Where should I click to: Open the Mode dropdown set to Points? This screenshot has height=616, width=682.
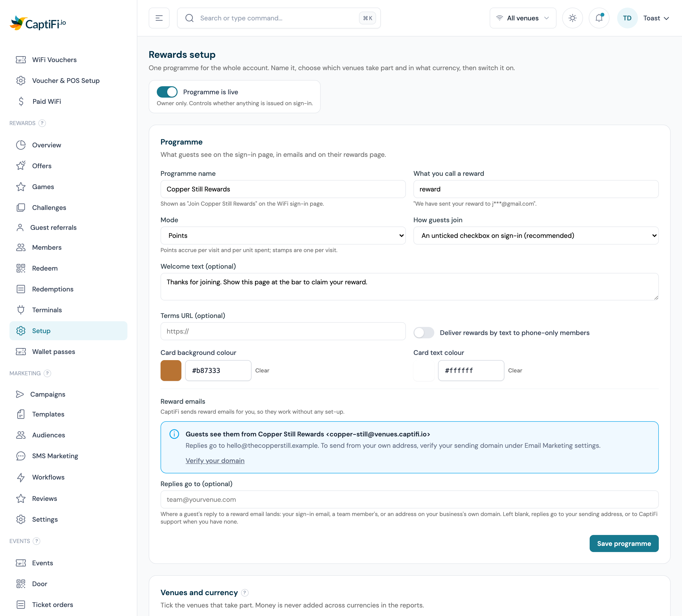(x=283, y=236)
